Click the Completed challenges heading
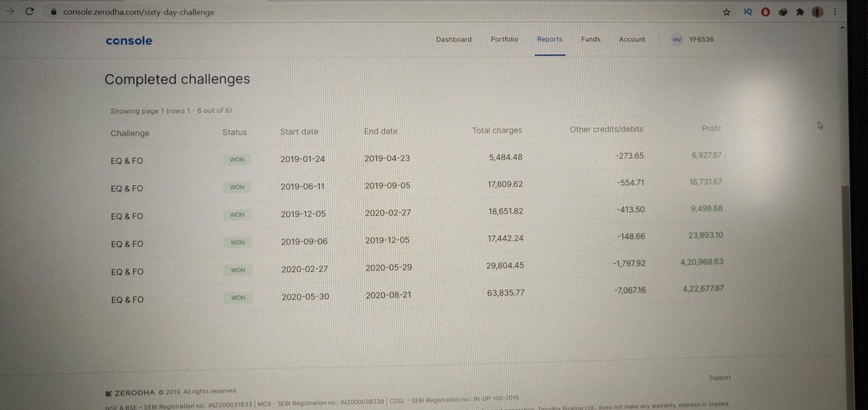 click(177, 80)
